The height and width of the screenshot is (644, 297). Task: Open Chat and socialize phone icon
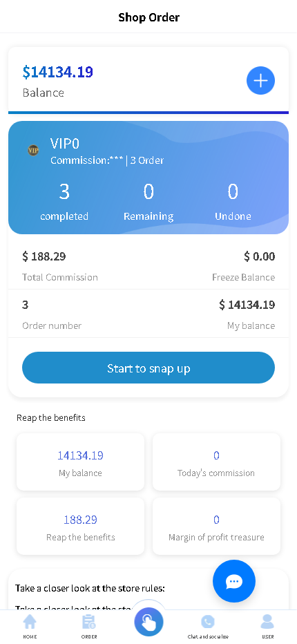click(208, 627)
